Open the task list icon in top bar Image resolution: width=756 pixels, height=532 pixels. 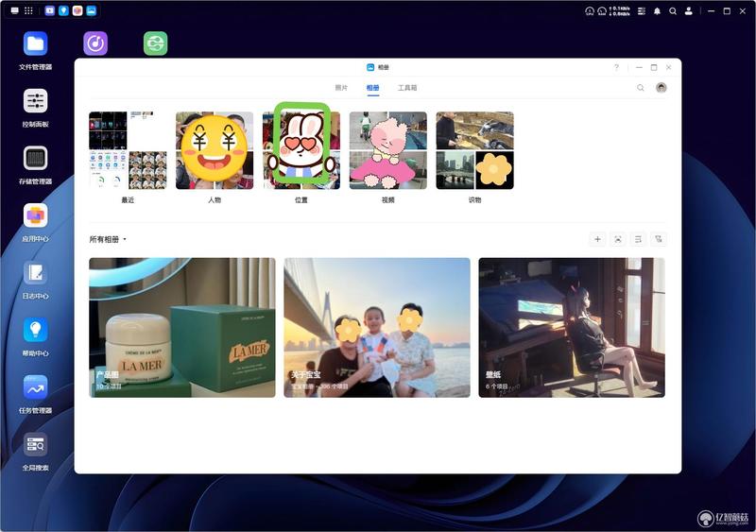click(x=642, y=11)
